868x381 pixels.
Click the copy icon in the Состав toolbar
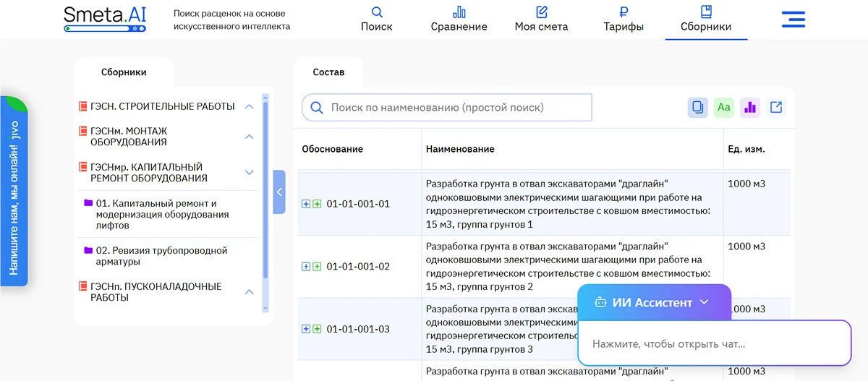(697, 108)
